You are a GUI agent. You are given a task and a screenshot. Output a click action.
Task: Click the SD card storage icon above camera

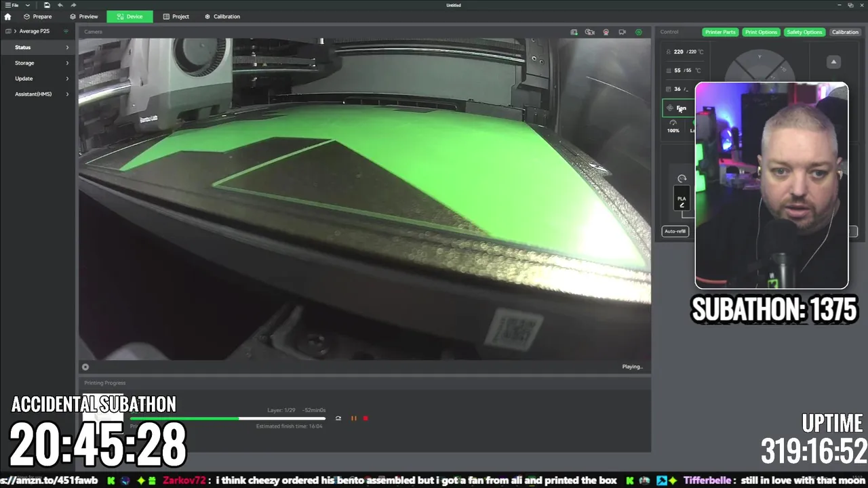(x=574, y=32)
